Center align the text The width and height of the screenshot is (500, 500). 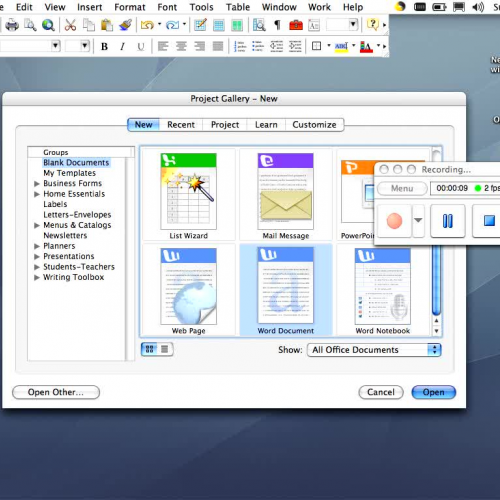pos(181,46)
